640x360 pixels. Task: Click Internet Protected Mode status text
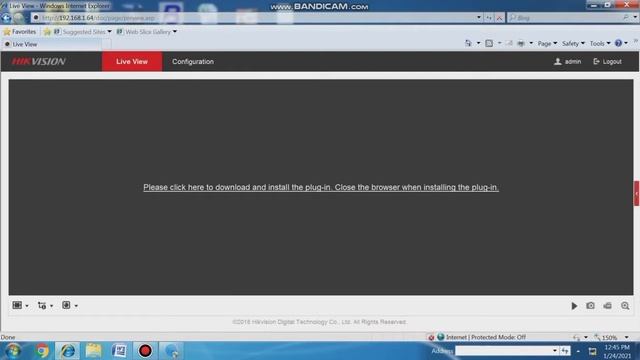pyautogui.click(x=486, y=337)
